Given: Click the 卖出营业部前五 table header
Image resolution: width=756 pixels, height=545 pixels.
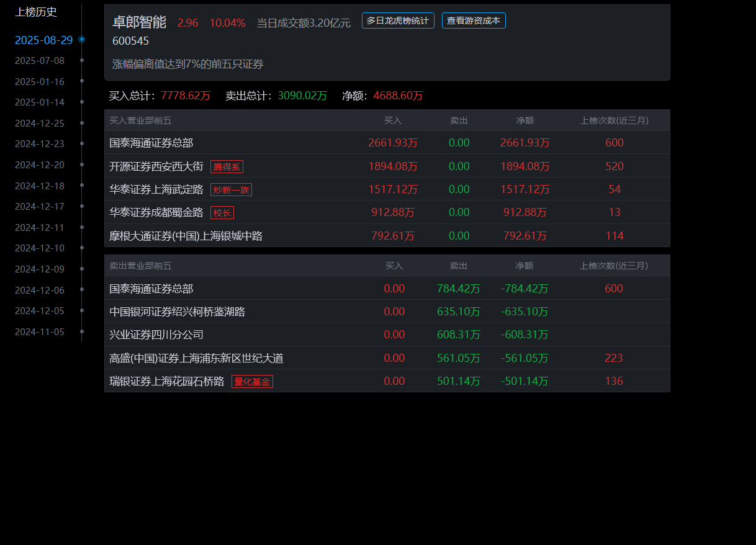Looking at the screenshot, I should tap(140, 266).
